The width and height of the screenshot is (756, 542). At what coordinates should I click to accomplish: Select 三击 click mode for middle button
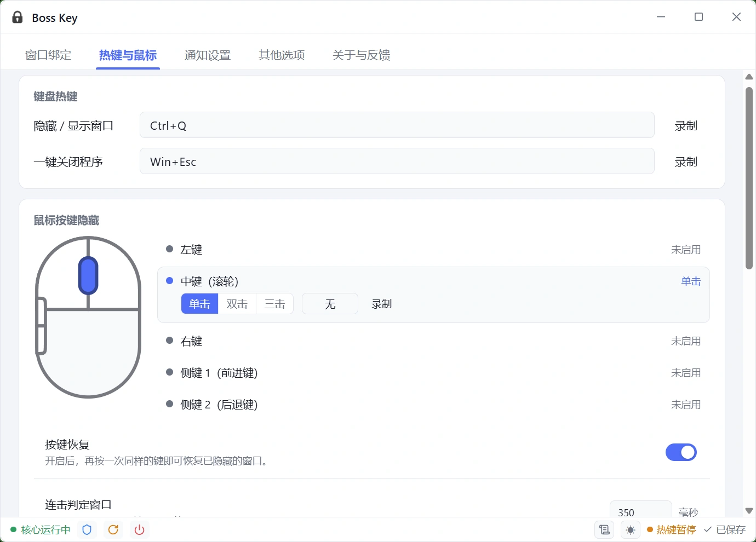274,304
